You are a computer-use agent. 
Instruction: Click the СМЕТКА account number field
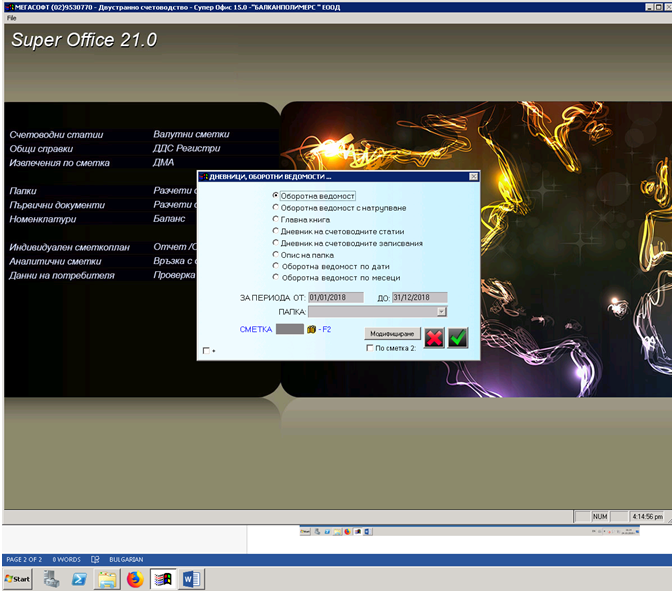289,329
